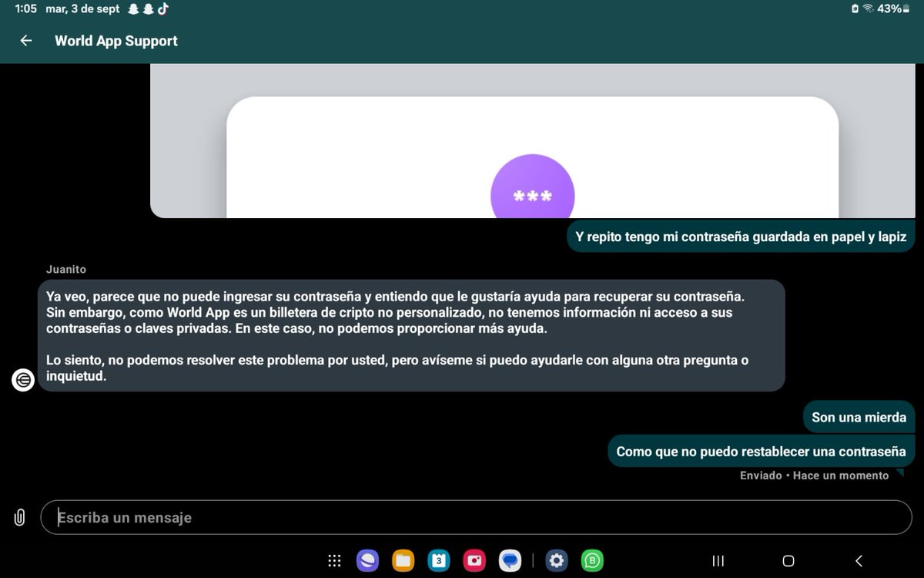Tap the TikTok notification icon in status bar
The height and width of the screenshot is (578, 924).
(163, 8)
